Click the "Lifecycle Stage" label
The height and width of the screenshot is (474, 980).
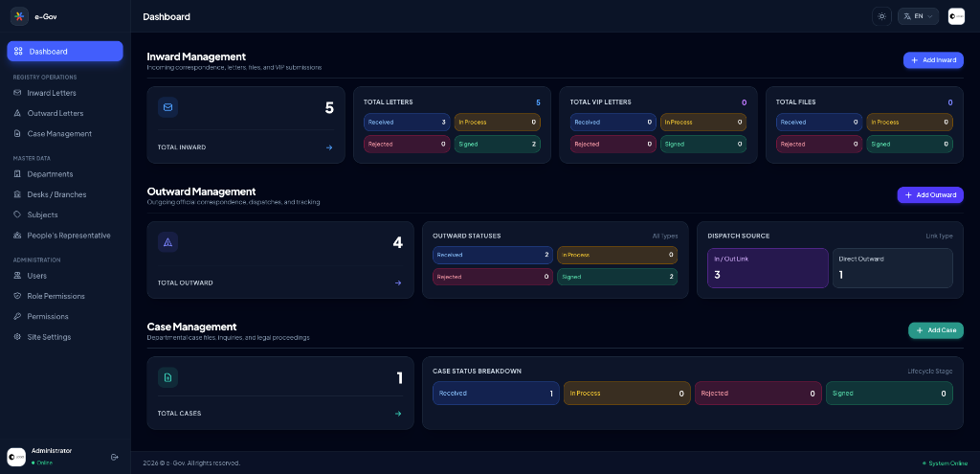tap(930, 372)
